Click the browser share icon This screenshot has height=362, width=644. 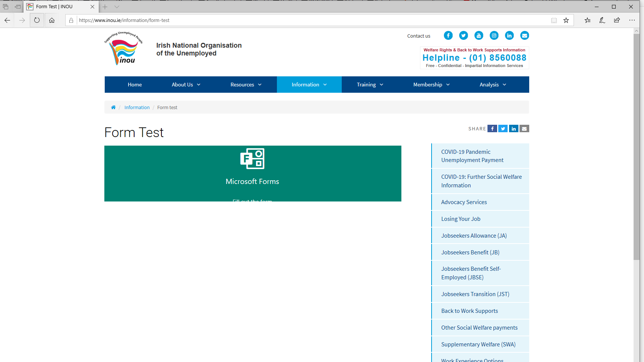click(617, 20)
